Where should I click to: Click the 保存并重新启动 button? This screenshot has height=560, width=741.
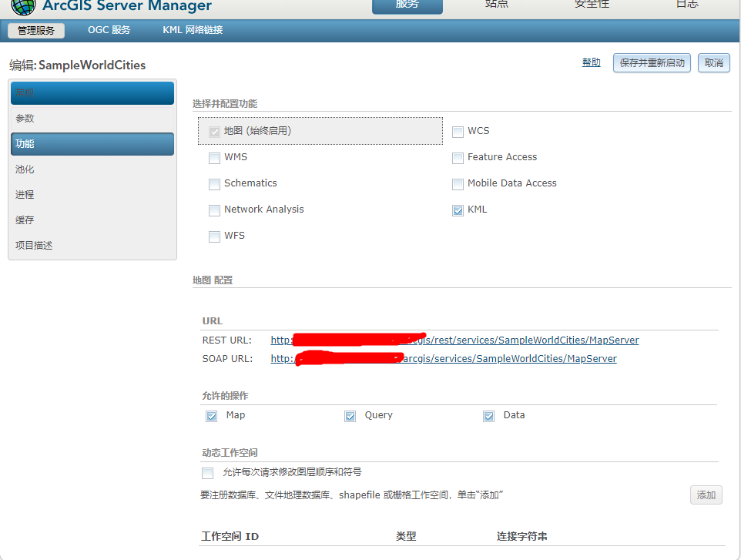pyautogui.click(x=652, y=63)
